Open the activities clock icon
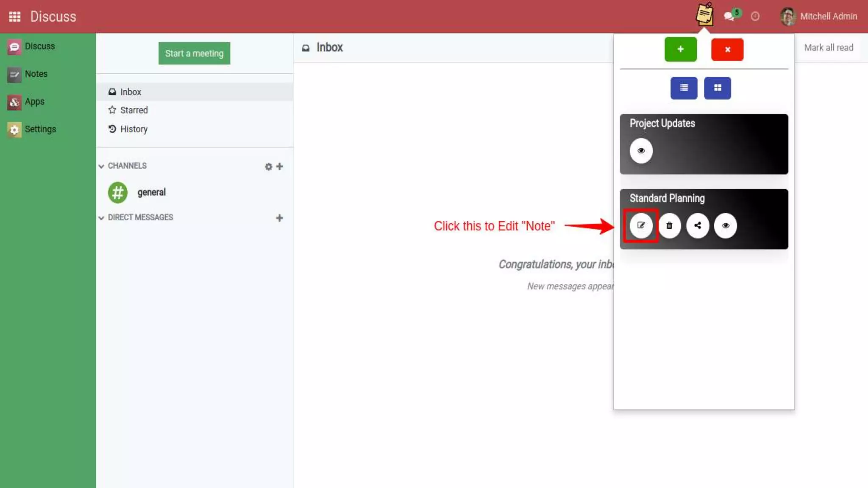The height and width of the screenshot is (488, 868). coord(755,17)
